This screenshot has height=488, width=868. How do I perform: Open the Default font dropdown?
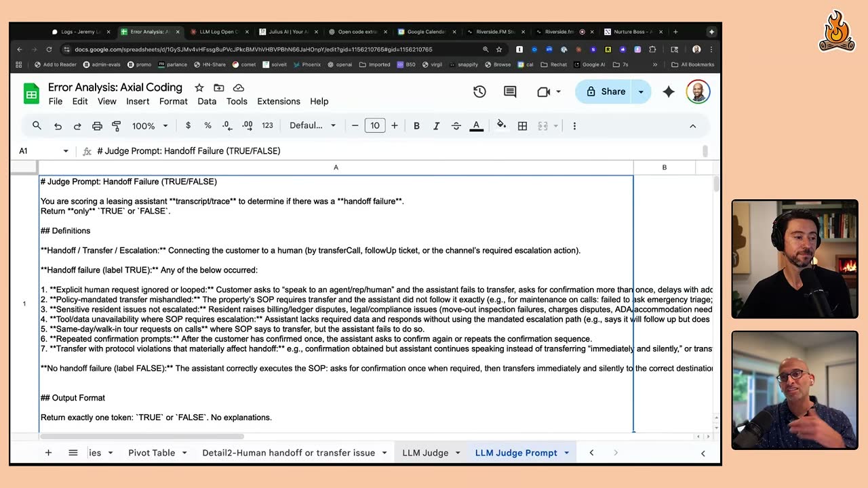coord(313,125)
